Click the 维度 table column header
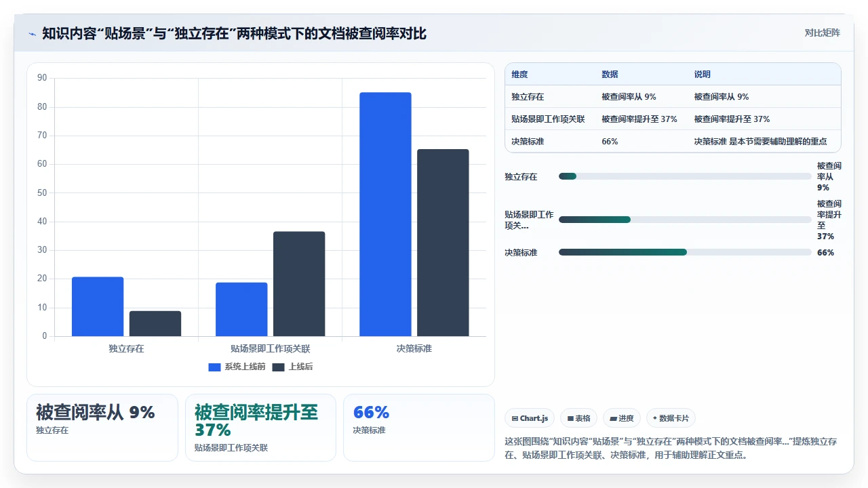This screenshot has width=868, height=488. tap(519, 74)
